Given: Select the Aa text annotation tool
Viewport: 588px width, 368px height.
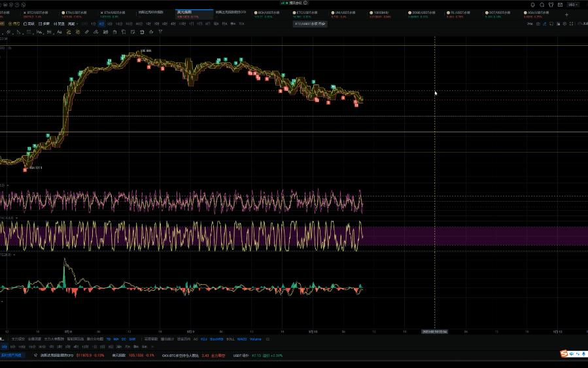Looking at the screenshot, I should (60, 32).
